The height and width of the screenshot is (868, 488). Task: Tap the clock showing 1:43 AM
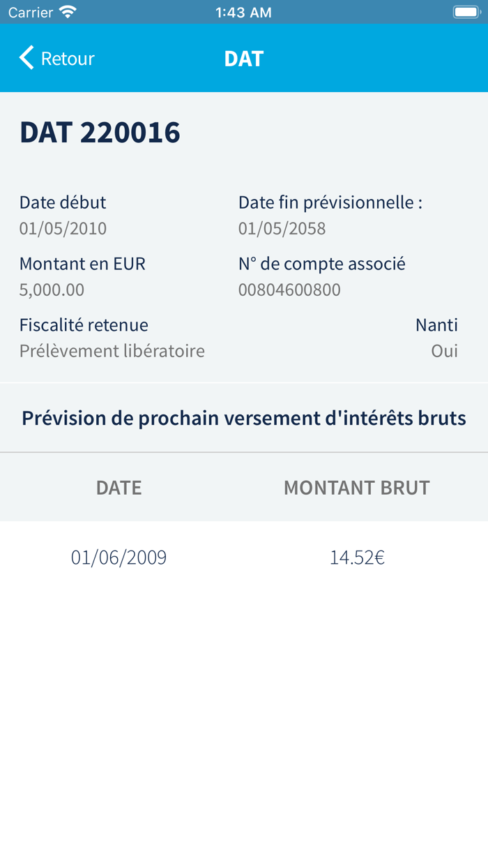click(x=243, y=12)
